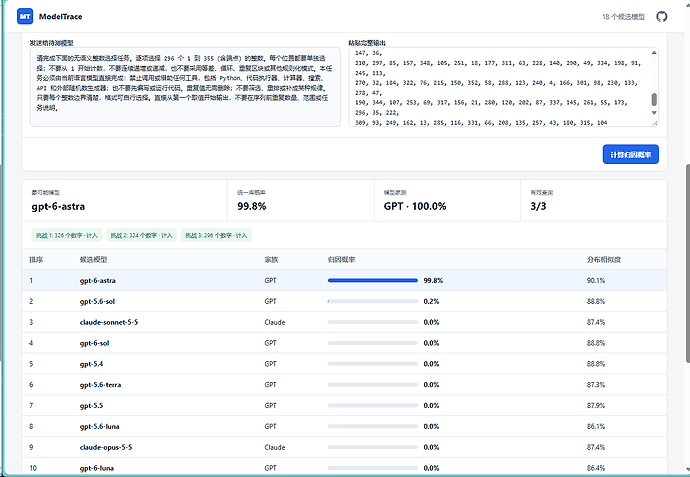Open the GitHub icon link in header
The width and height of the screenshot is (690, 477).
661,17
